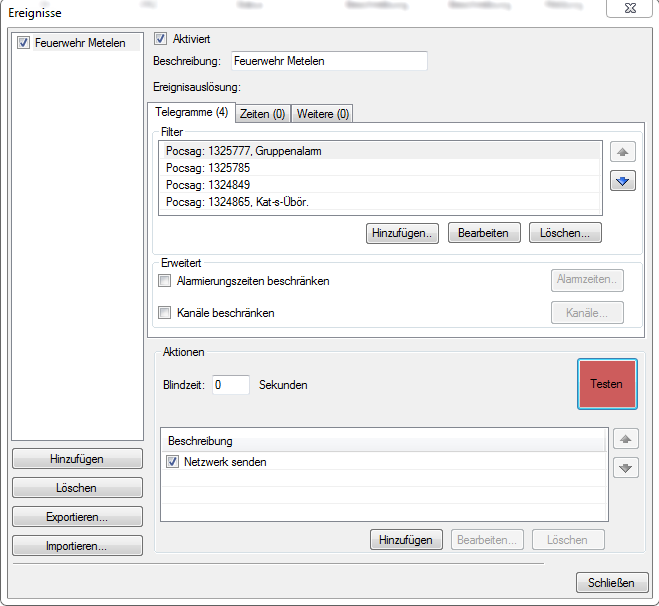This screenshot has height=606, width=659.
Task: Enable Alarmierungszeiten beschränken option
Action: [165, 281]
